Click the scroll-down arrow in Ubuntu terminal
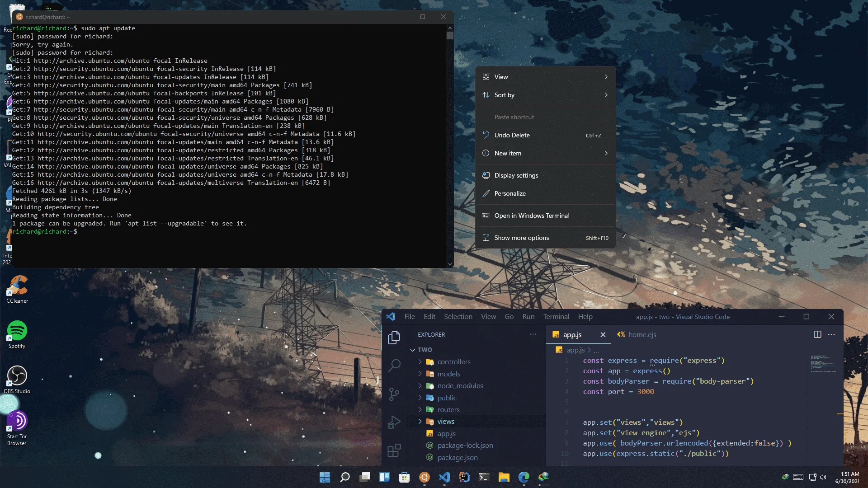Viewport: 868px width, 488px height. pyautogui.click(x=449, y=264)
